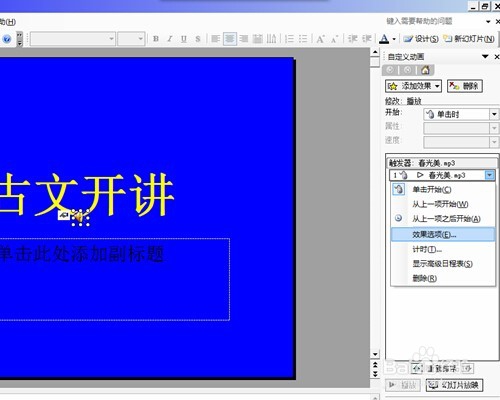Click the 幻灯片放映 slide show button

(454, 385)
